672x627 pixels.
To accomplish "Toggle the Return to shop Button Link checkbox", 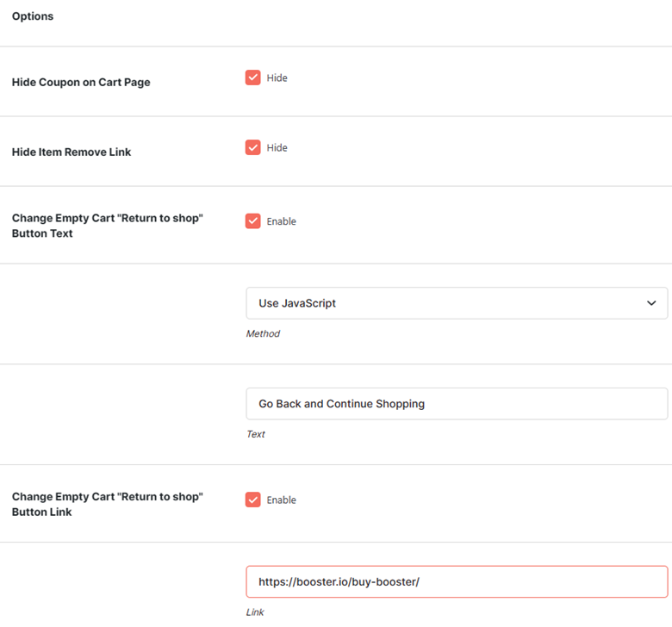I will click(252, 500).
